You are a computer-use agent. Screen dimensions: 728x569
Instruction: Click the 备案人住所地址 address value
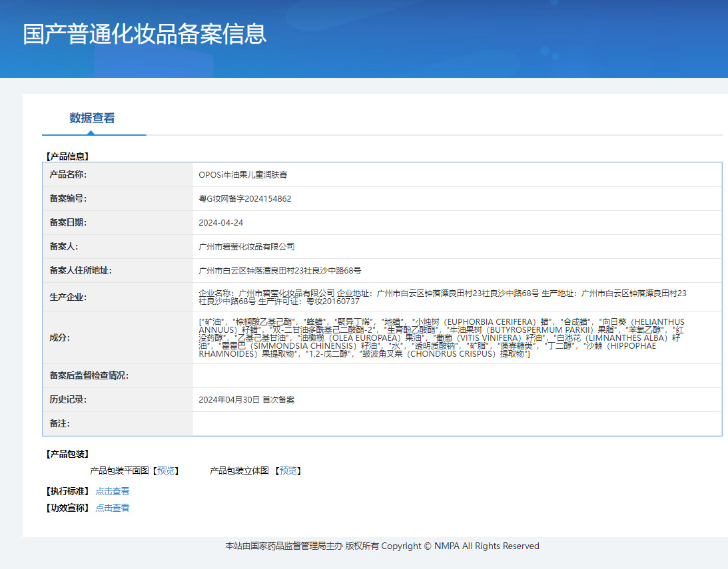pyautogui.click(x=280, y=270)
